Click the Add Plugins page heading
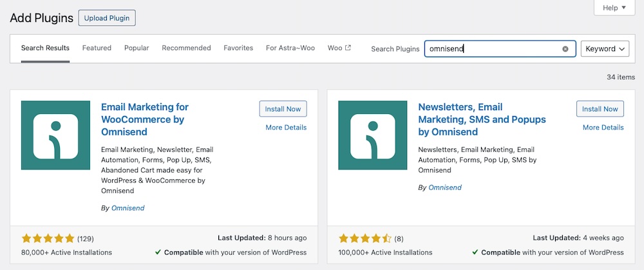644x270 pixels. [x=41, y=18]
